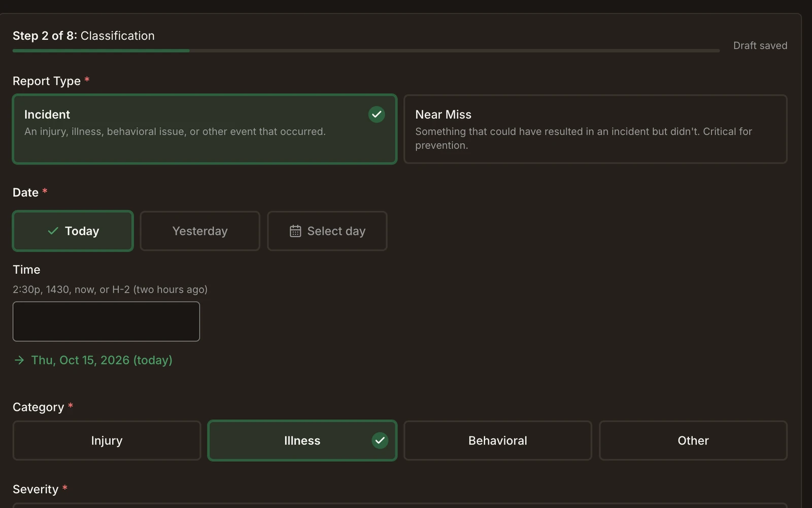Open the Select day date picker
812x508 pixels.
coord(327,231)
